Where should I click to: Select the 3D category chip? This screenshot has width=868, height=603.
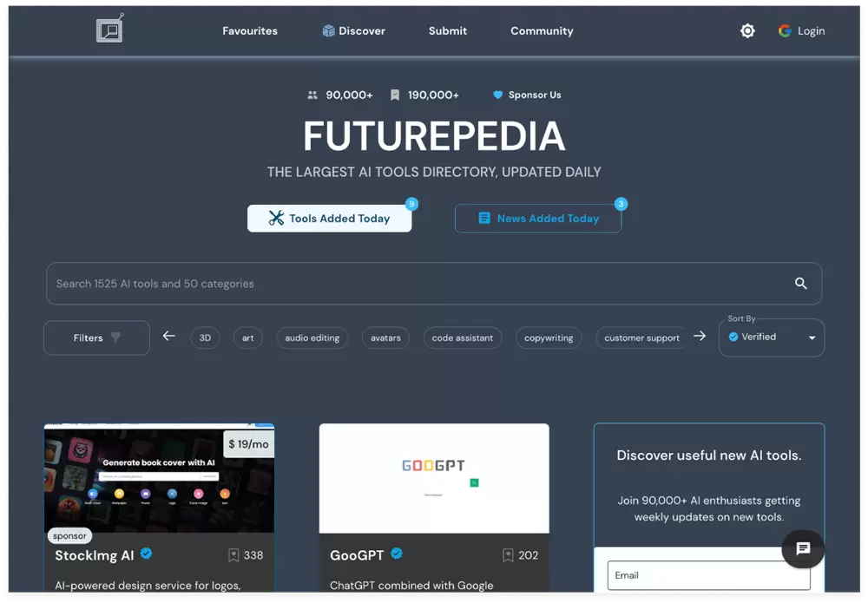[205, 338]
